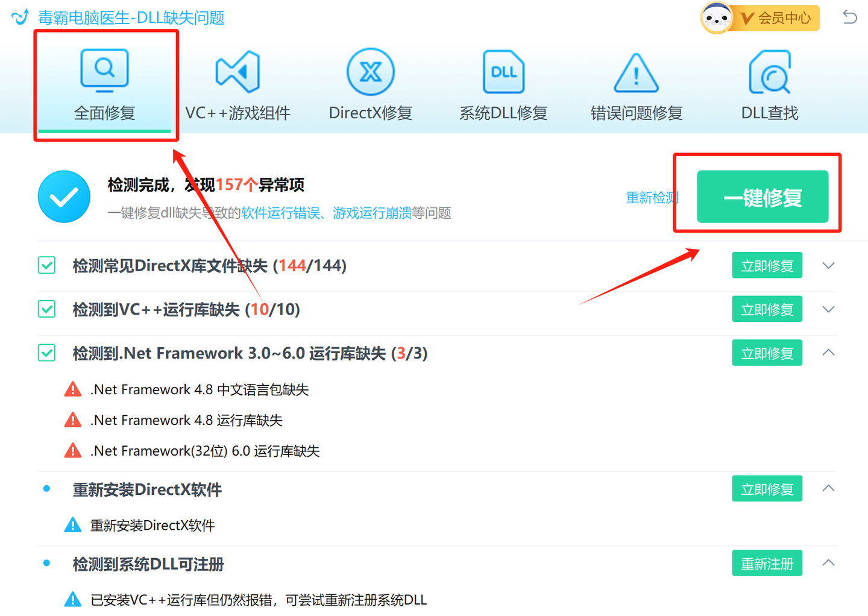The height and width of the screenshot is (616, 868).
Task: Toggle the VC++运行库缺失 checkbox
Action: pos(46,309)
